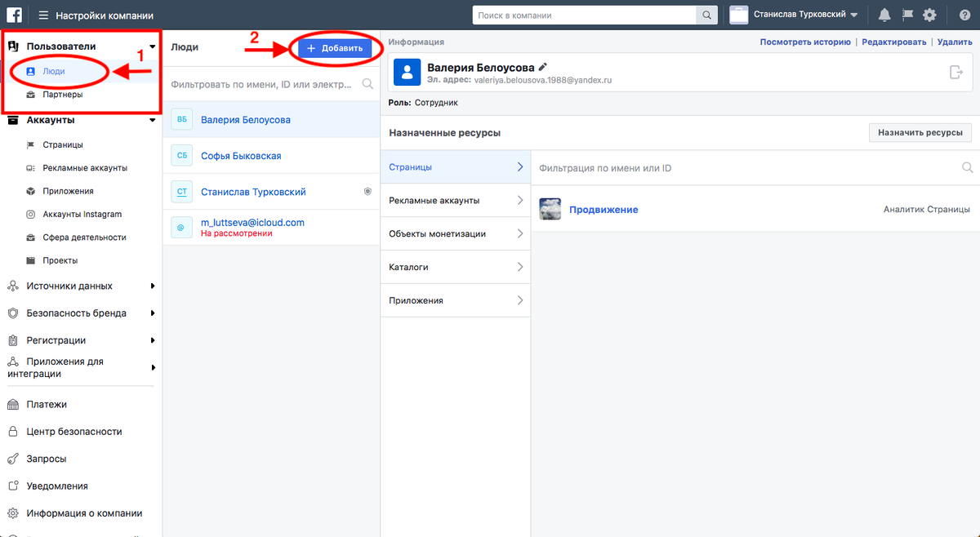This screenshot has width=980, height=537.
Task: Select Валерия Белоусова in people list
Action: pyautogui.click(x=272, y=119)
